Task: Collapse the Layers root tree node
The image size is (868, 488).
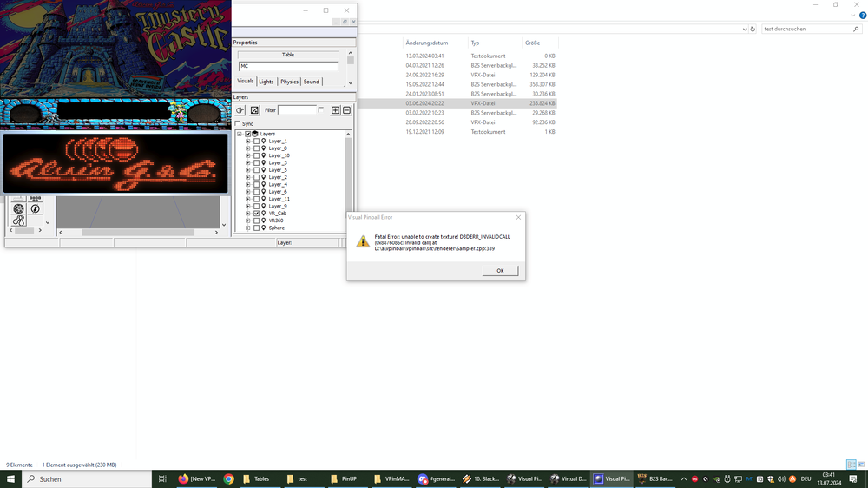Action: pyautogui.click(x=240, y=134)
